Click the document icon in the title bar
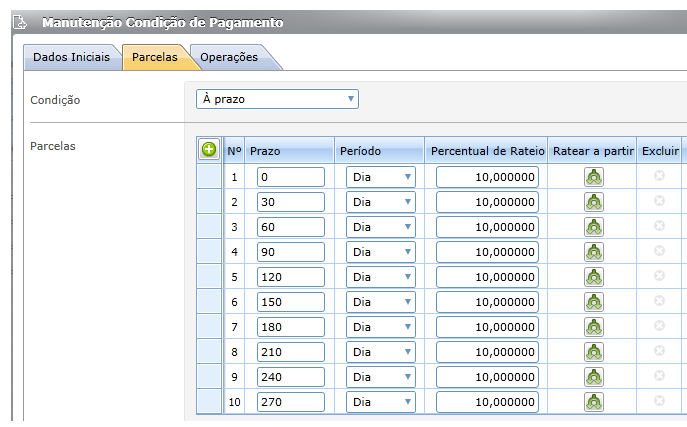The image size is (687, 427). [x=20, y=22]
